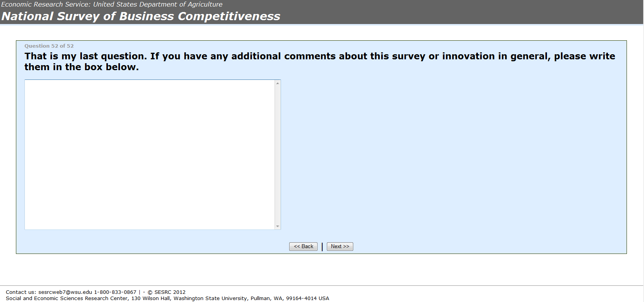
Task: Click "Social and Economic Sciences Research Center" text
Action: 66,299
